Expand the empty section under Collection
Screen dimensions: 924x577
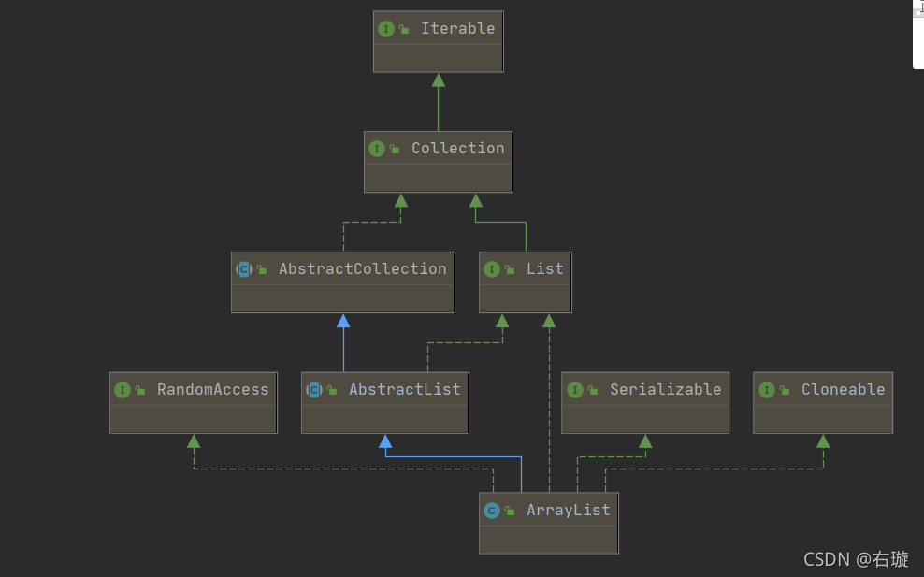pyautogui.click(x=438, y=179)
